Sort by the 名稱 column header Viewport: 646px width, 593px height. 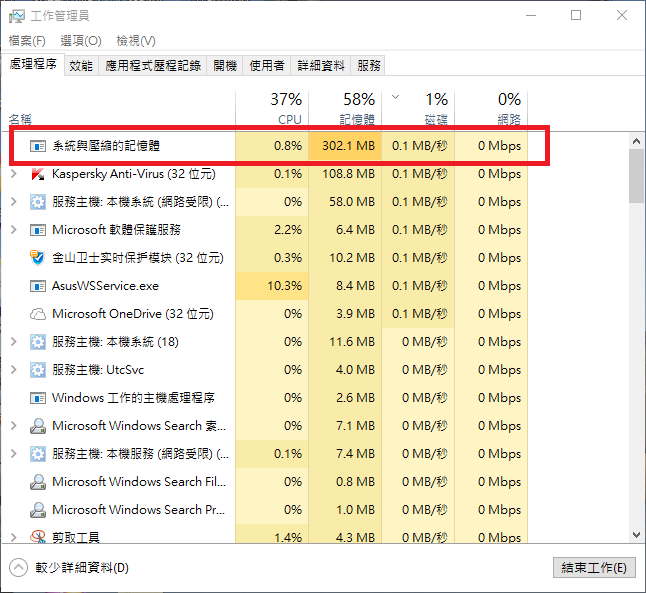119,108
